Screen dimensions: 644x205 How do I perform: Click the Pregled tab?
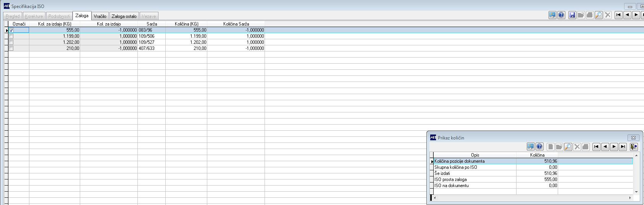coord(13,16)
